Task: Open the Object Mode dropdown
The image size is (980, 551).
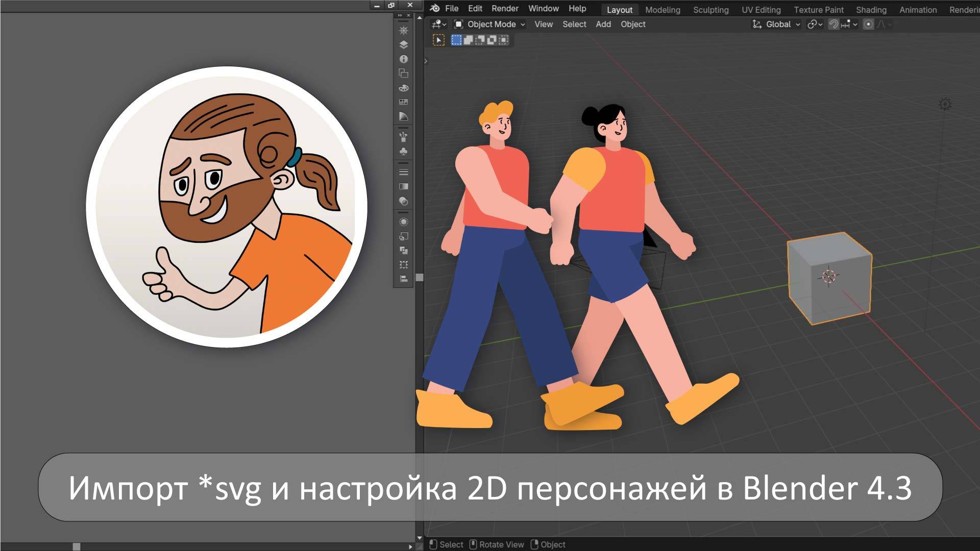Action: click(490, 24)
